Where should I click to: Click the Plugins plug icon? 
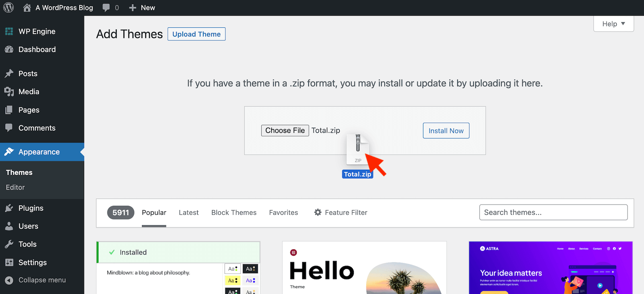[x=9, y=208]
